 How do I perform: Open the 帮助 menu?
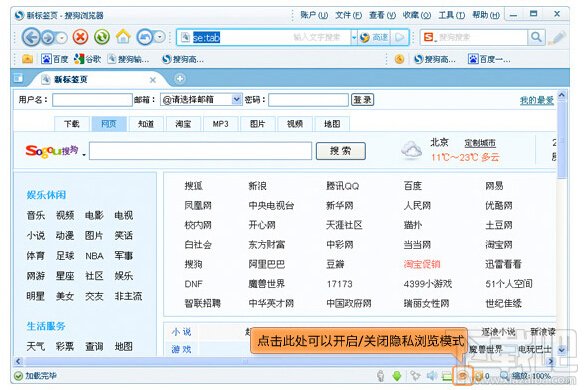(x=485, y=15)
